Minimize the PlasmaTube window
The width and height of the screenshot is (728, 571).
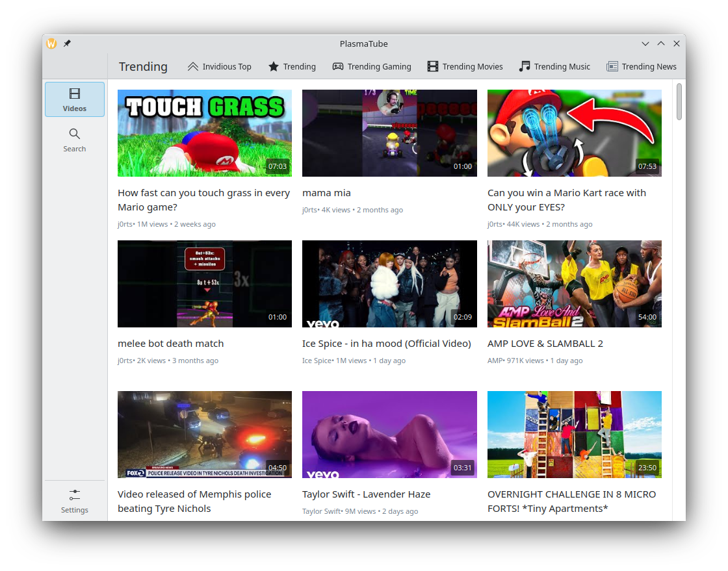pyautogui.click(x=645, y=44)
